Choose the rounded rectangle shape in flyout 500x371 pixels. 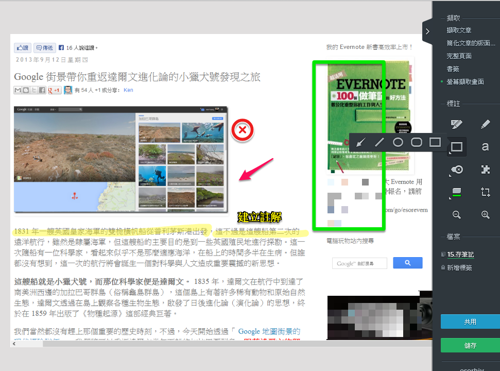[x=416, y=142]
